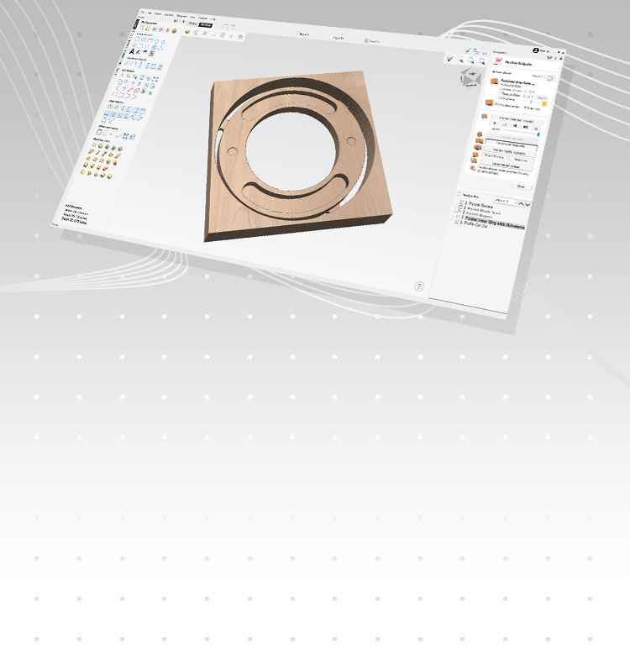Select the Pocket Recess toolpath row
The height and width of the screenshot is (672, 630).
(480, 204)
